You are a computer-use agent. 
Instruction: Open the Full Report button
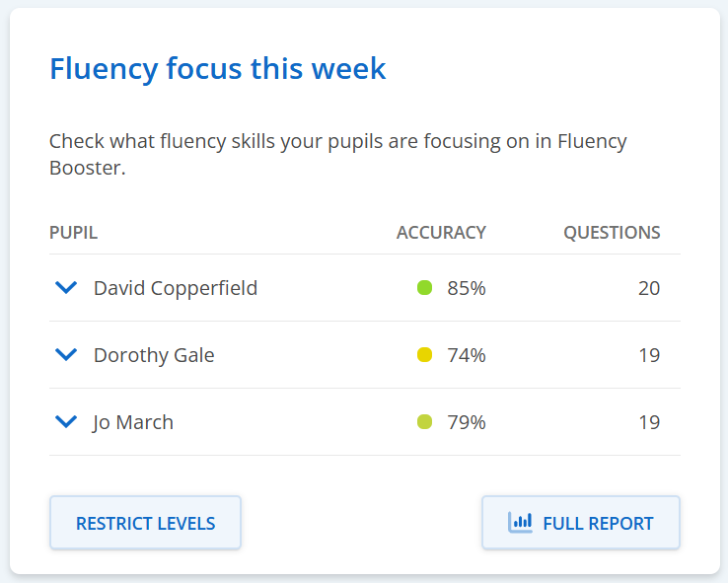pyautogui.click(x=581, y=523)
